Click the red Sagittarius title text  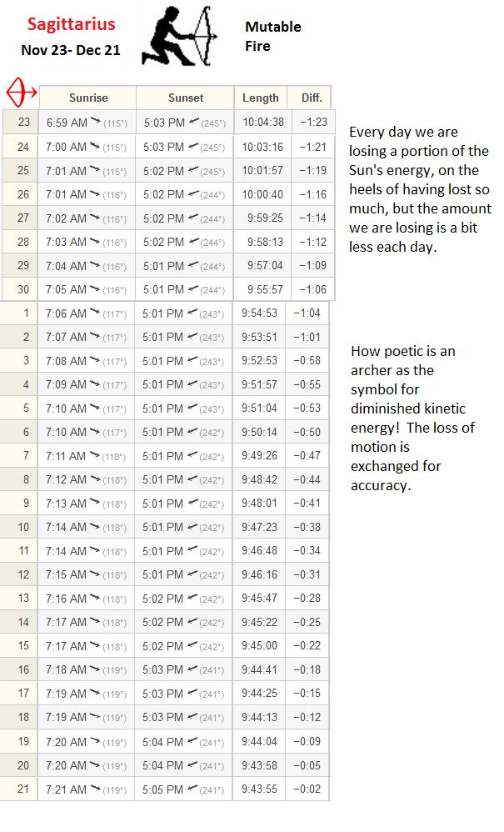[71, 24]
